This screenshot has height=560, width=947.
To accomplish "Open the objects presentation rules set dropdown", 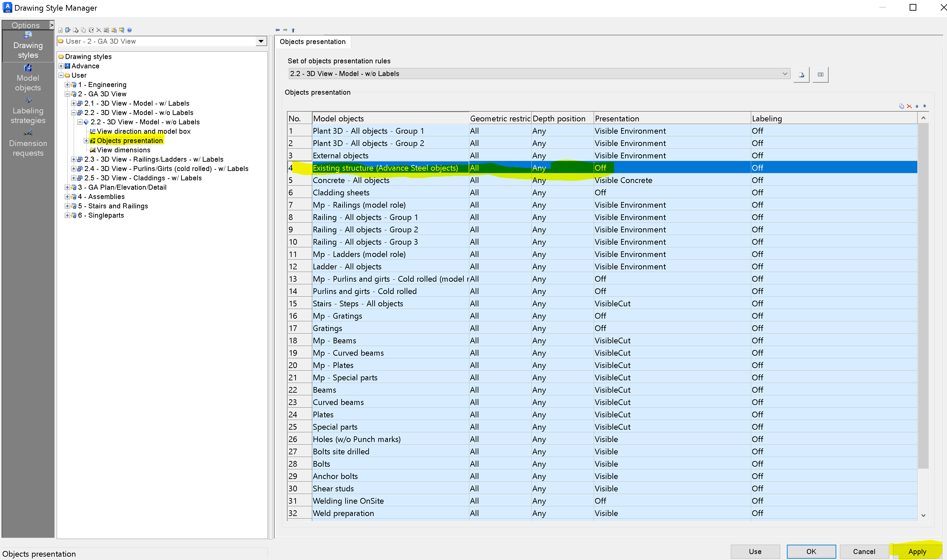I will tap(785, 74).
